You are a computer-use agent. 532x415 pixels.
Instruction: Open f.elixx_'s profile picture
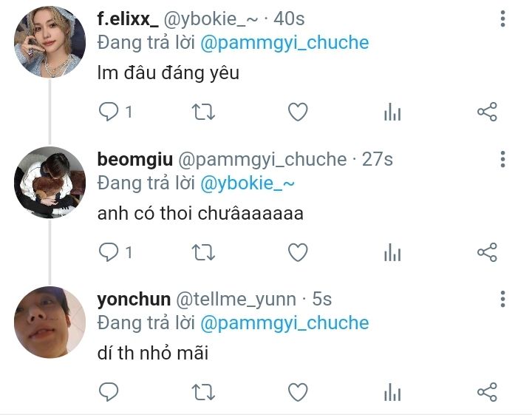(50, 41)
